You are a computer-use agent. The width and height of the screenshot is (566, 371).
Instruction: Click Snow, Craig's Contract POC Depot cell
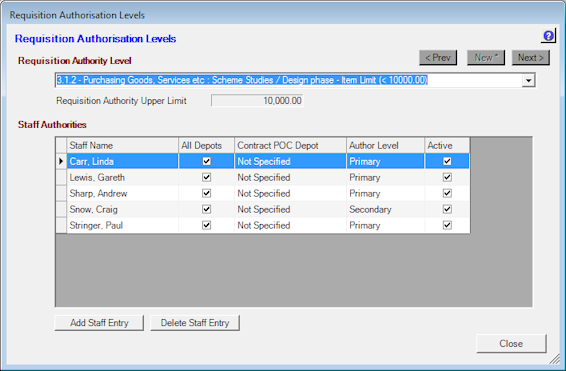pyautogui.click(x=290, y=209)
